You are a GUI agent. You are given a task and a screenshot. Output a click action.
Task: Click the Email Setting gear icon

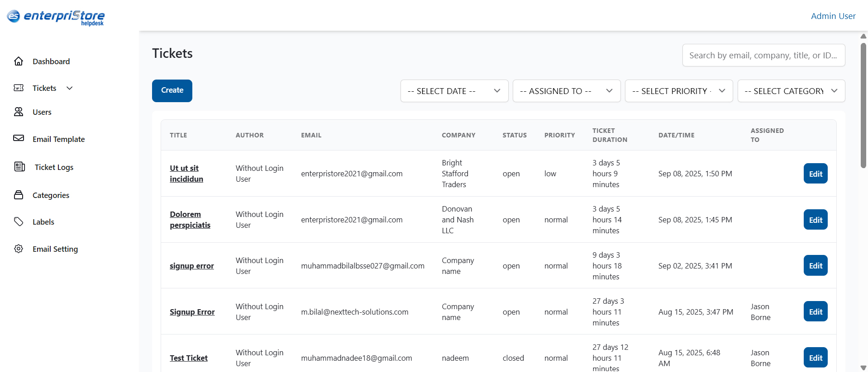click(x=19, y=249)
